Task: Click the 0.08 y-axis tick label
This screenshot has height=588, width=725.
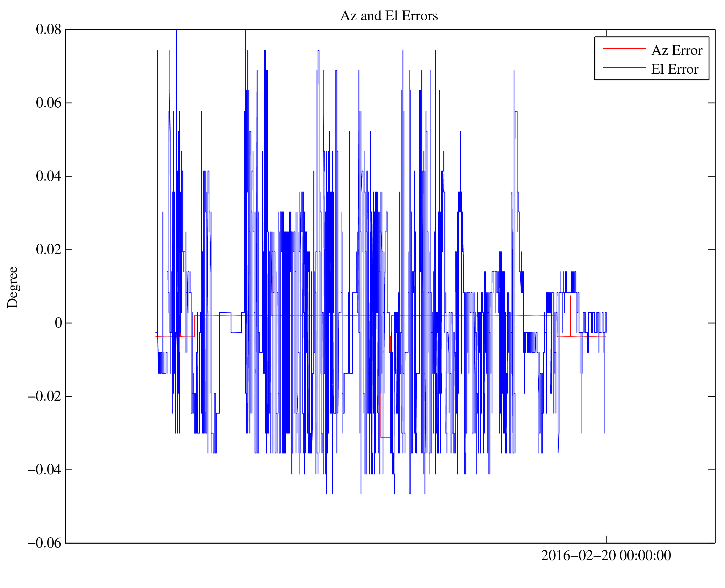Action: (48, 30)
